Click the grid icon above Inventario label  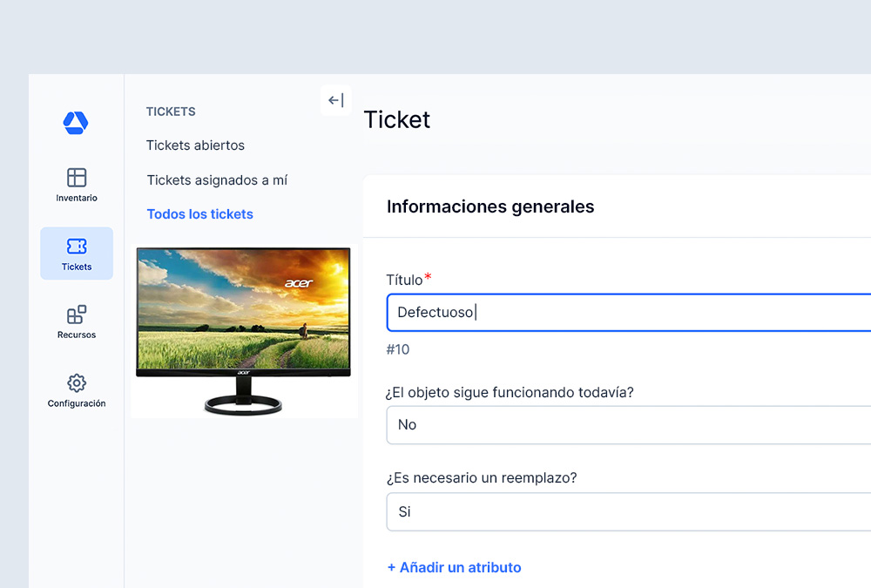pyautogui.click(x=76, y=177)
